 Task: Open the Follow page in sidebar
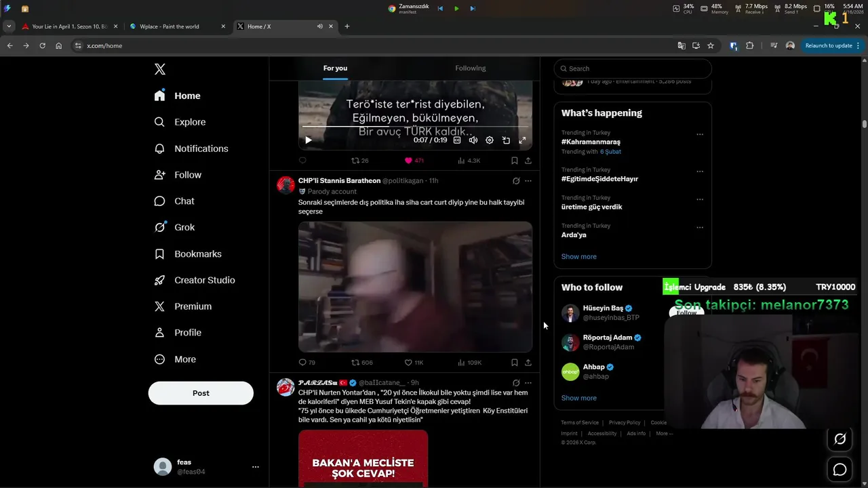tap(178, 175)
